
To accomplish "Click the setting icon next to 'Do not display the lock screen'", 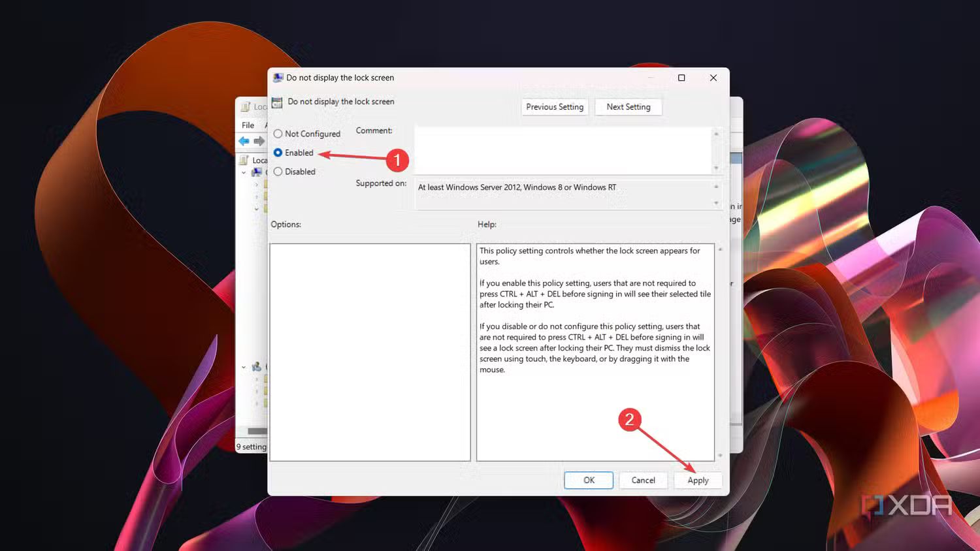I will [x=276, y=102].
